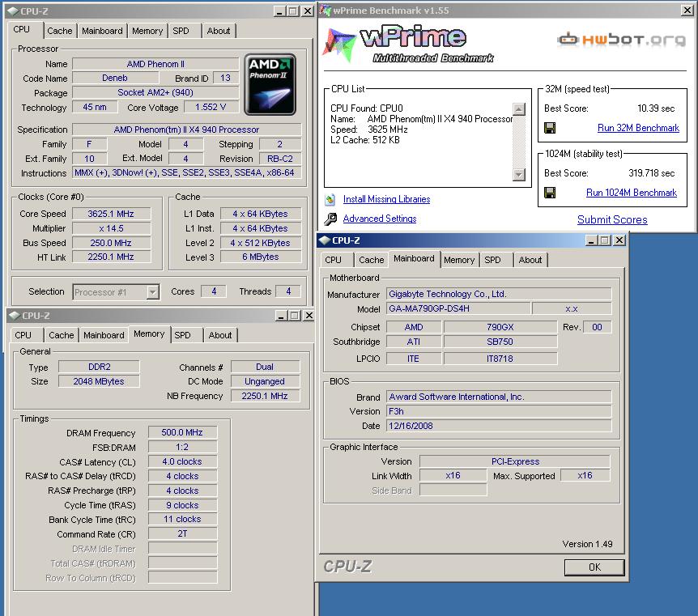
Task: Click the GA-MA790GP-DS4H model field
Action: pos(458,308)
